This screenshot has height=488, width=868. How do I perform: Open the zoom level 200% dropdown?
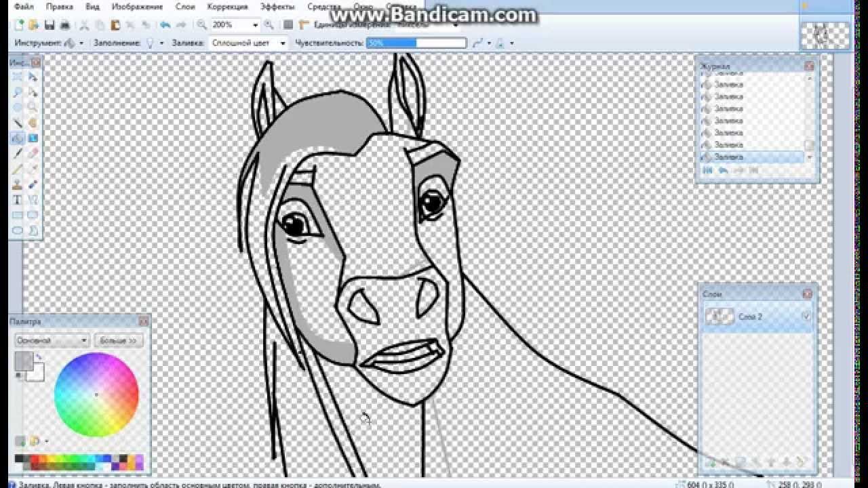pos(255,25)
